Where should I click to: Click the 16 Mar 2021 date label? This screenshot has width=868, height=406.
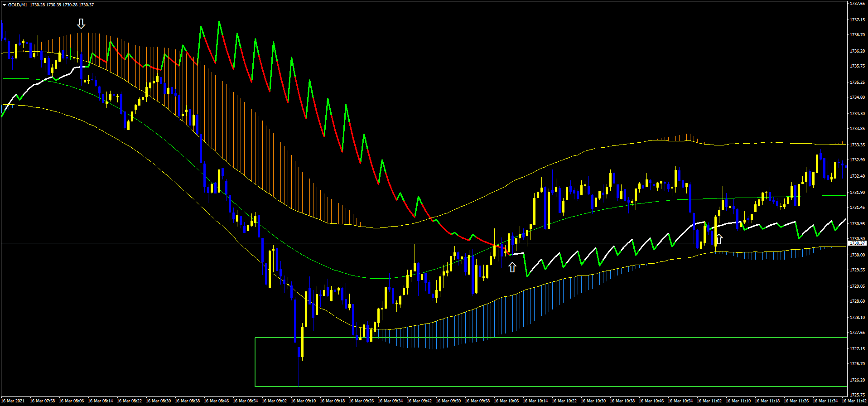pos(13,401)
